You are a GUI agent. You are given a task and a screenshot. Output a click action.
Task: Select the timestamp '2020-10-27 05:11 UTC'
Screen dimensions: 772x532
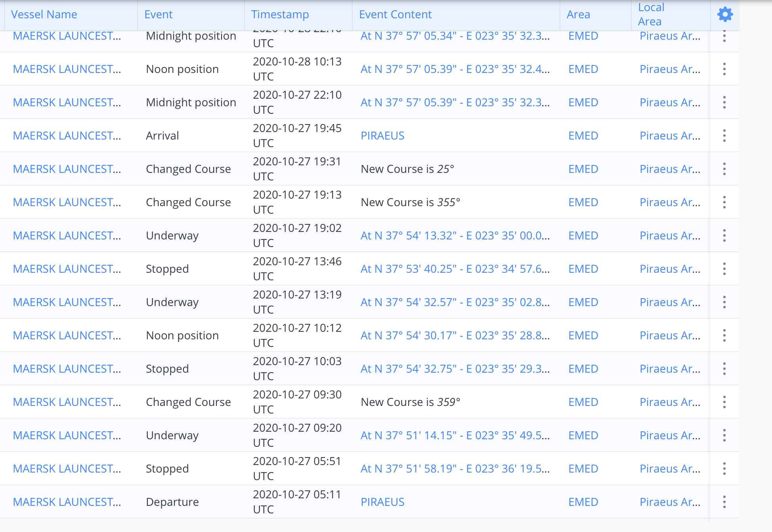(x=297, y=502)
